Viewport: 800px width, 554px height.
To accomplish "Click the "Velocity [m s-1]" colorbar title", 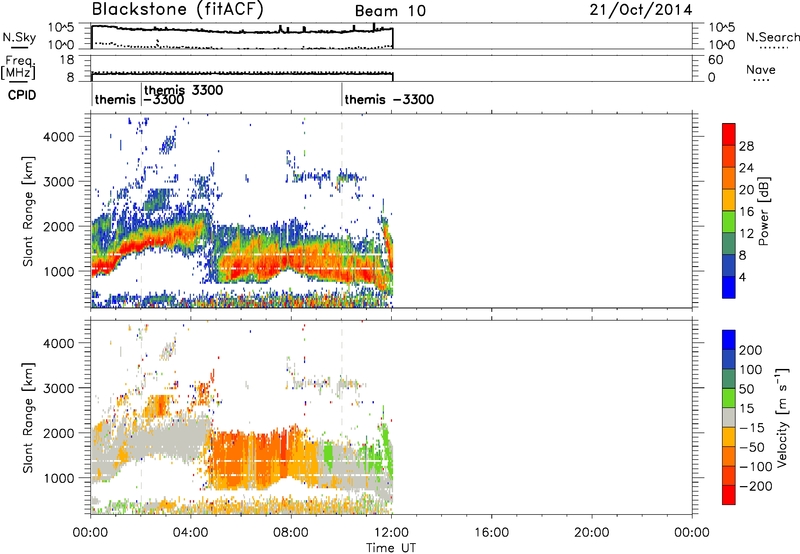I will (x=782, y=417).
